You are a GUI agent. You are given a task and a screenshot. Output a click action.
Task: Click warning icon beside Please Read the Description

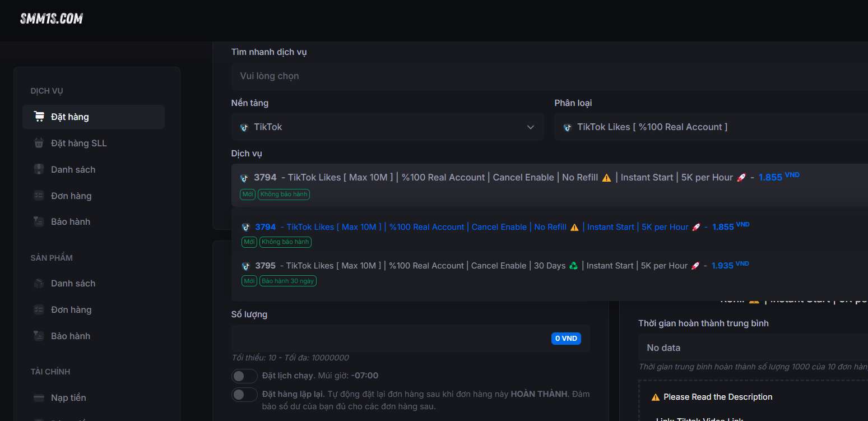tap(655, 397)
